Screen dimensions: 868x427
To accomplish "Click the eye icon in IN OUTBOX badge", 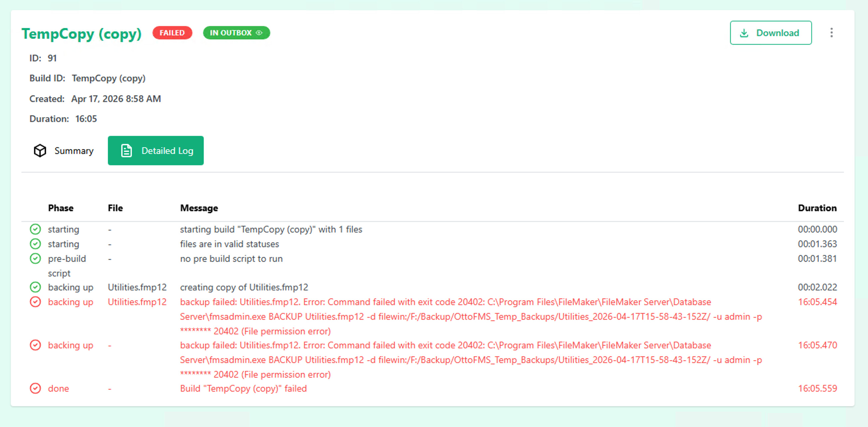I will 259,33.
